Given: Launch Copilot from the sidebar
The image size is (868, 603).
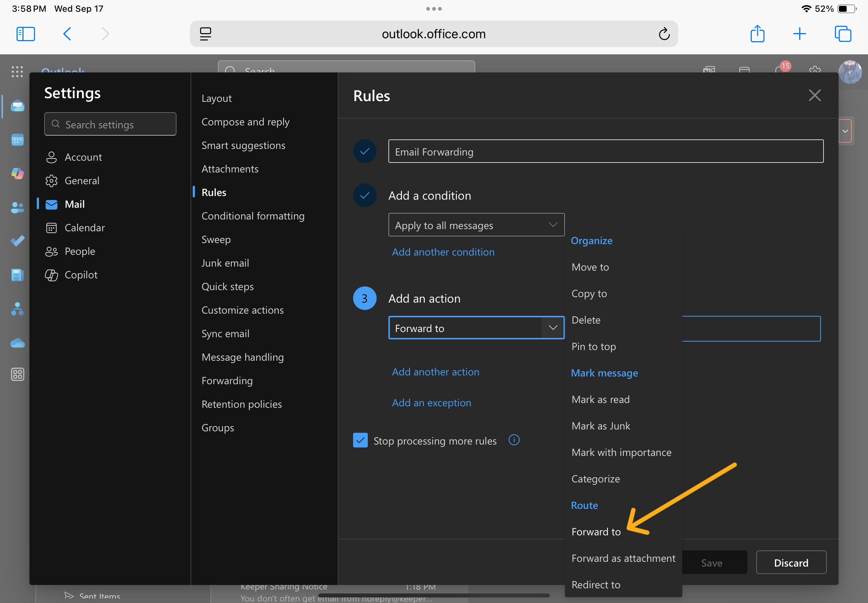Looking at the screenshot, I should click(17, 174).
